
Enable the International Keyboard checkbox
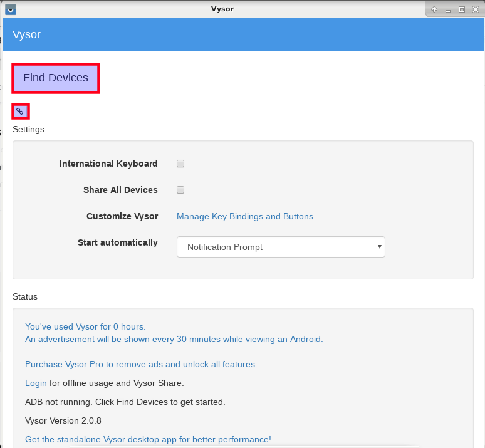click(x=180, y=164)
